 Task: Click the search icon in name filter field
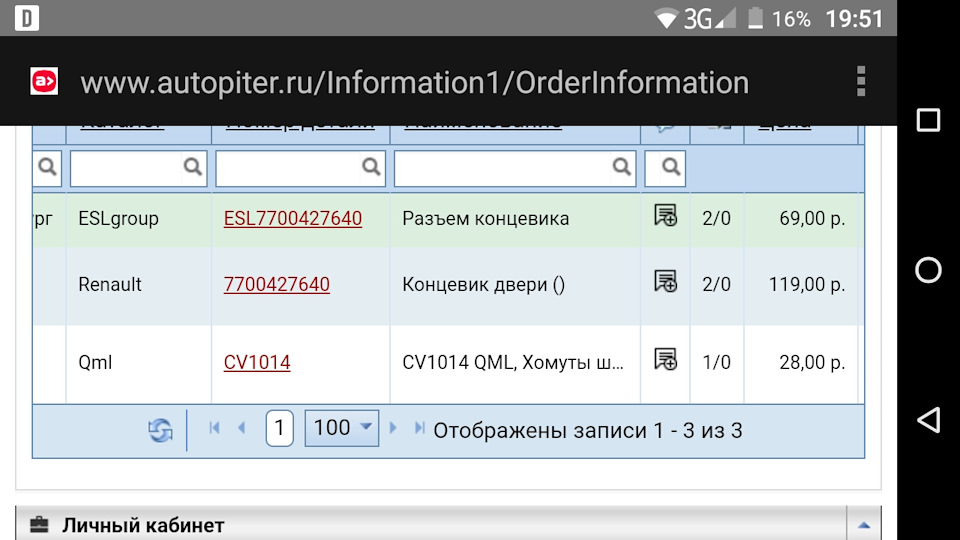coord(621,167)
